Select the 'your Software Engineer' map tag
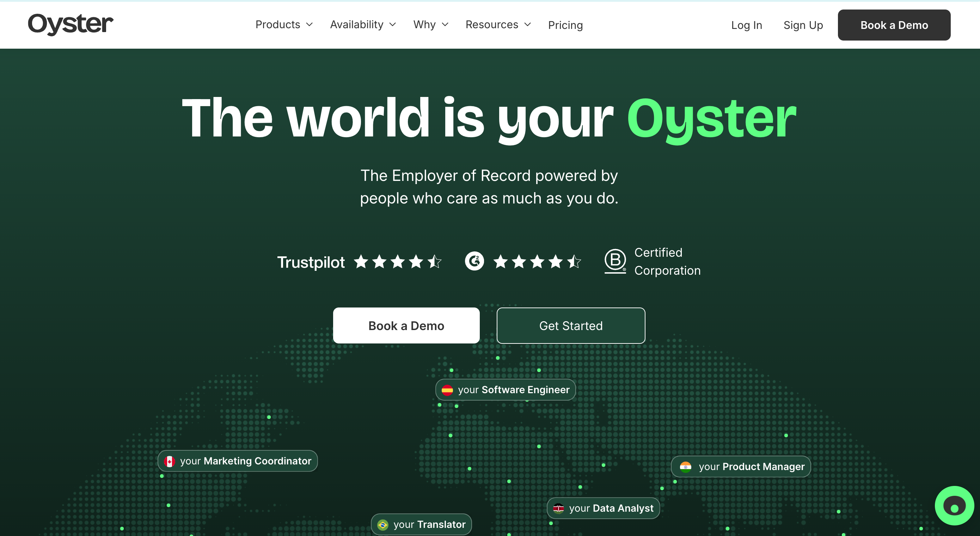Viewport: 980px width, 536px height. [505, 390]
